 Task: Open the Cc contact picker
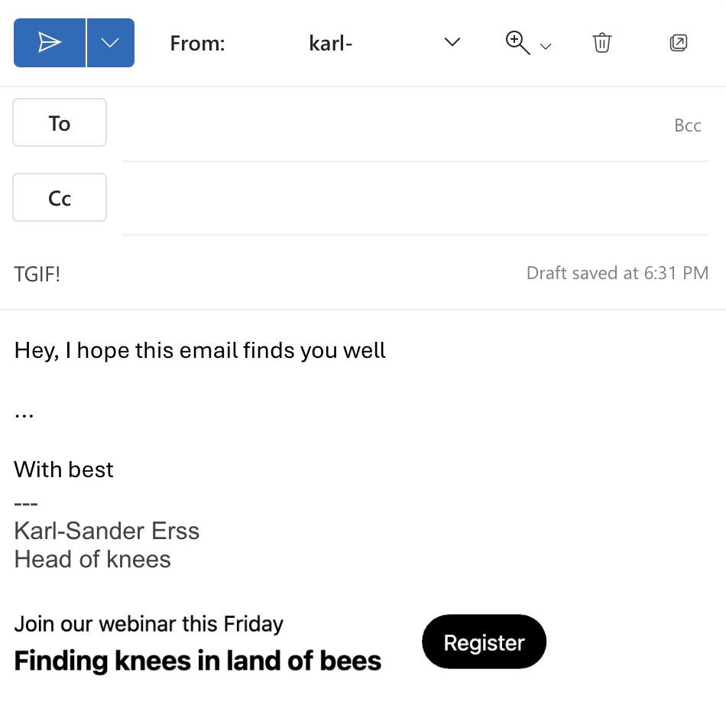(59, 197)
